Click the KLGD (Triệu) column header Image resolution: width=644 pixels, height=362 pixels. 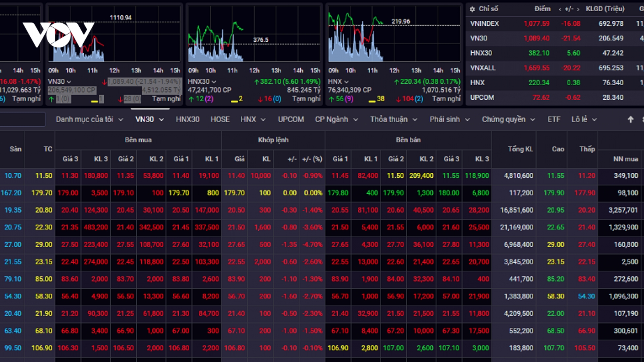[x=605, y=9]
